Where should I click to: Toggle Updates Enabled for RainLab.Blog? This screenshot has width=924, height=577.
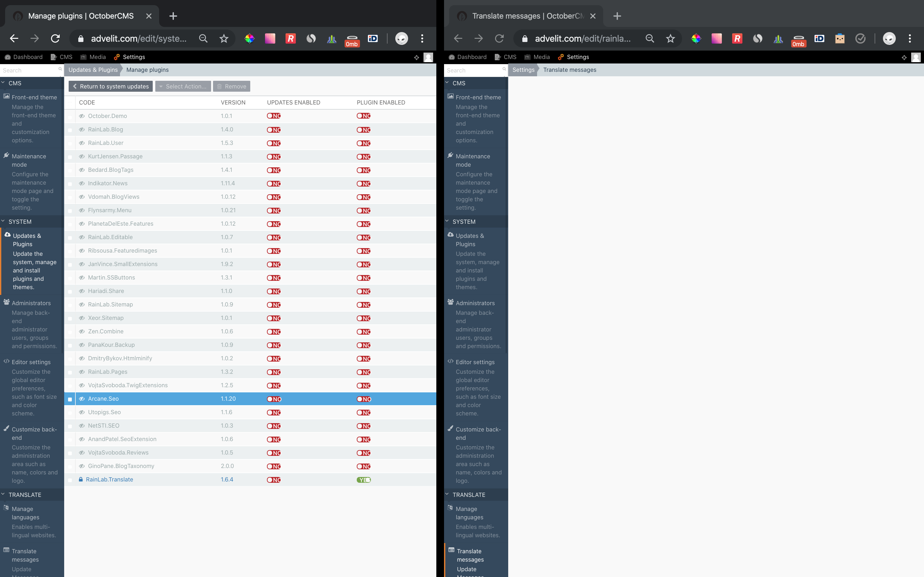click(x=274, y=130)
